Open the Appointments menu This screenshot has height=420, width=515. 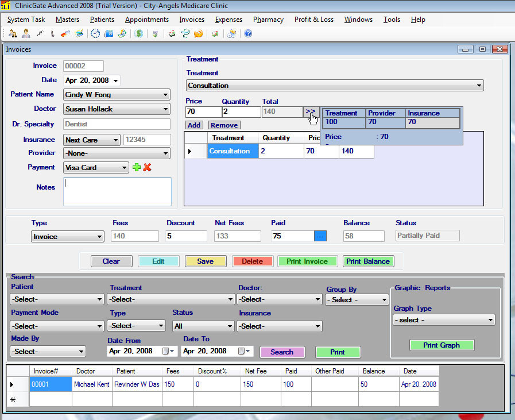point(147,20)
